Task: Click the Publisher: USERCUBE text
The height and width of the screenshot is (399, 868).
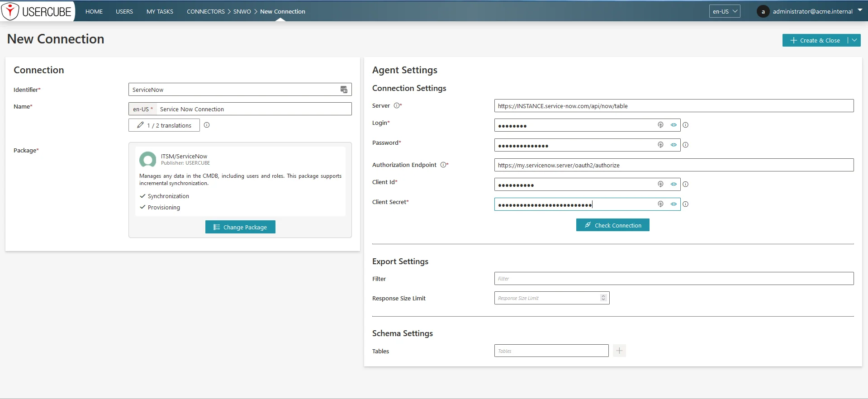Action: click(x=185, y=163)
